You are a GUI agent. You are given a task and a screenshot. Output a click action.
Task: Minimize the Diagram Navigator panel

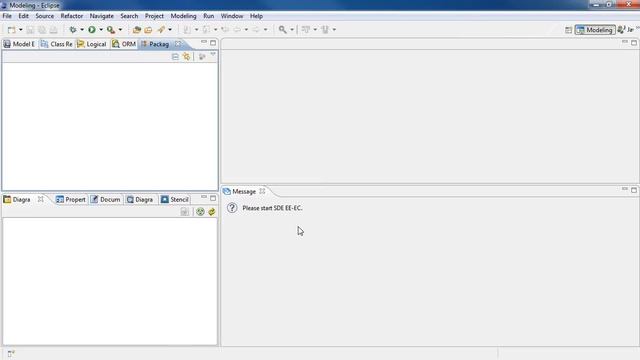(x=204, y=198)
